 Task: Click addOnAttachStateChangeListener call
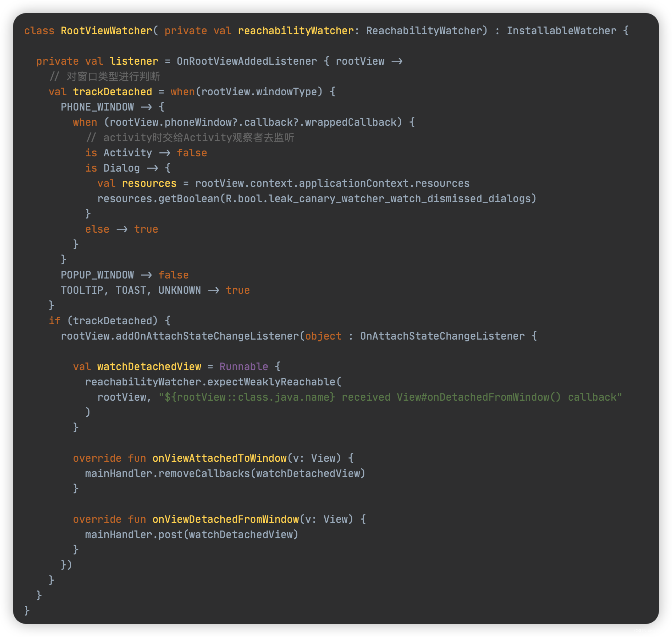[x=207, y=336]
